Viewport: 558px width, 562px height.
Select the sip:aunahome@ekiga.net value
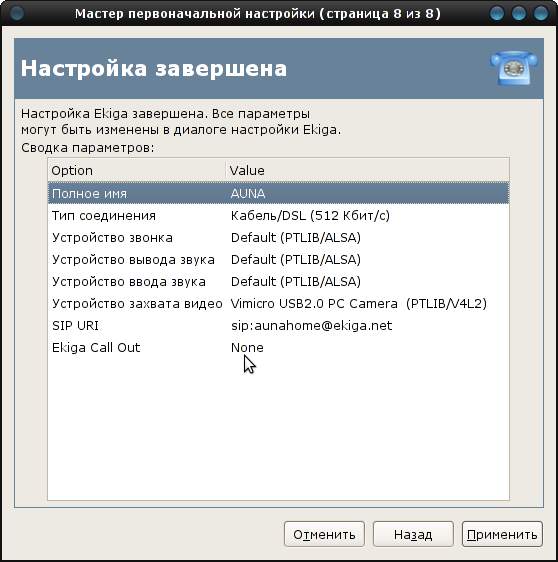click(311, 326)
